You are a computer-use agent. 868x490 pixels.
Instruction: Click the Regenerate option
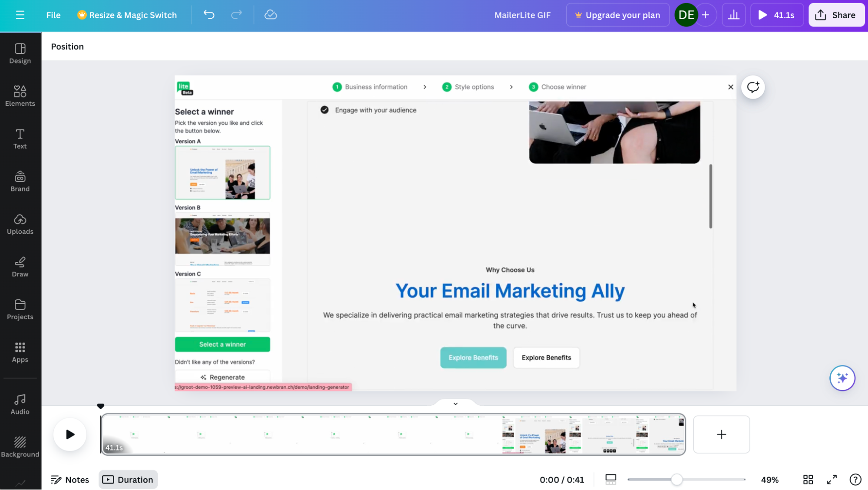pos(222,377)
